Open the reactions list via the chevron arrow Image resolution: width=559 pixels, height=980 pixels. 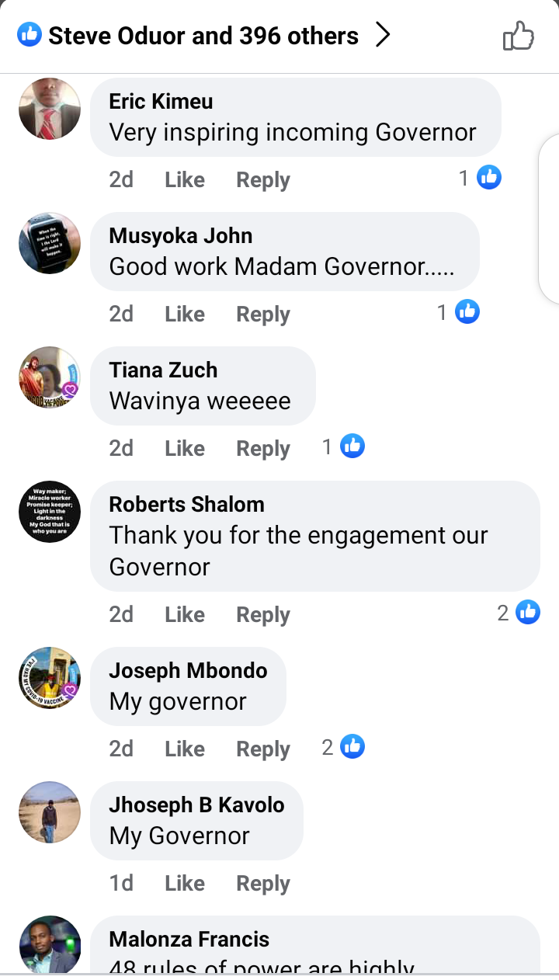tap(383, 35)
